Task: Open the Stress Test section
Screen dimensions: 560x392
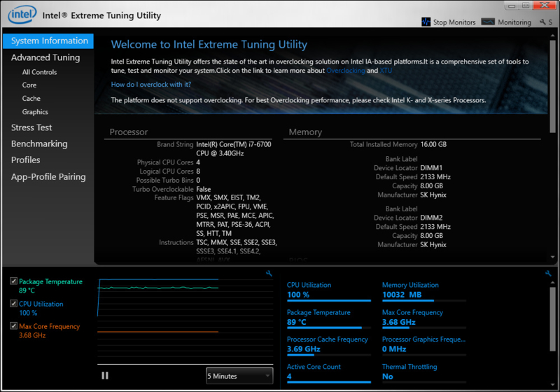Action: [x=31, y=127]
